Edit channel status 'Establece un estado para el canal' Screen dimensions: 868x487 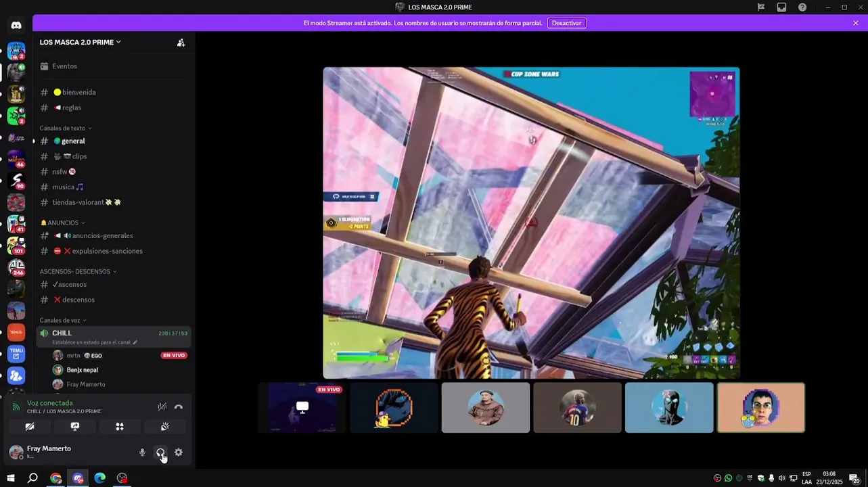[95, 342]
